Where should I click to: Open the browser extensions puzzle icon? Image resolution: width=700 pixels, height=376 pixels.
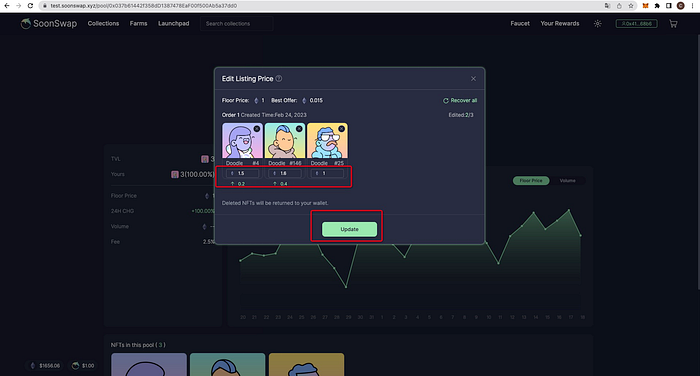[x=657, y=6]
